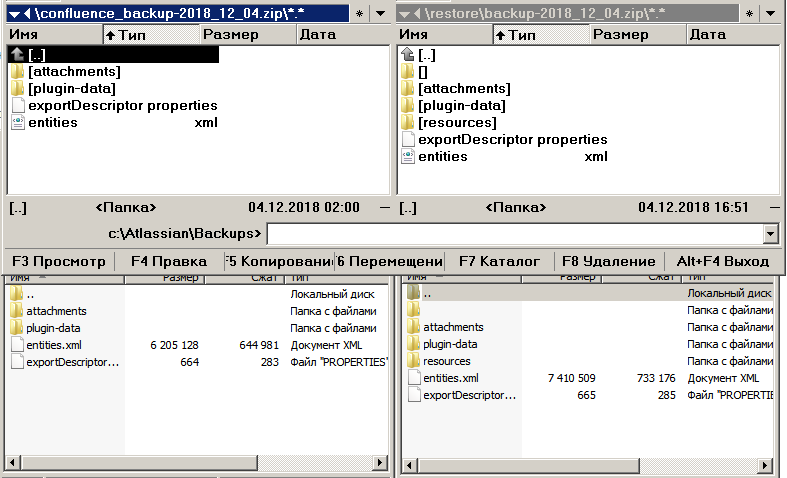Click right panel path bar restore backup zip

coord(568,14)
